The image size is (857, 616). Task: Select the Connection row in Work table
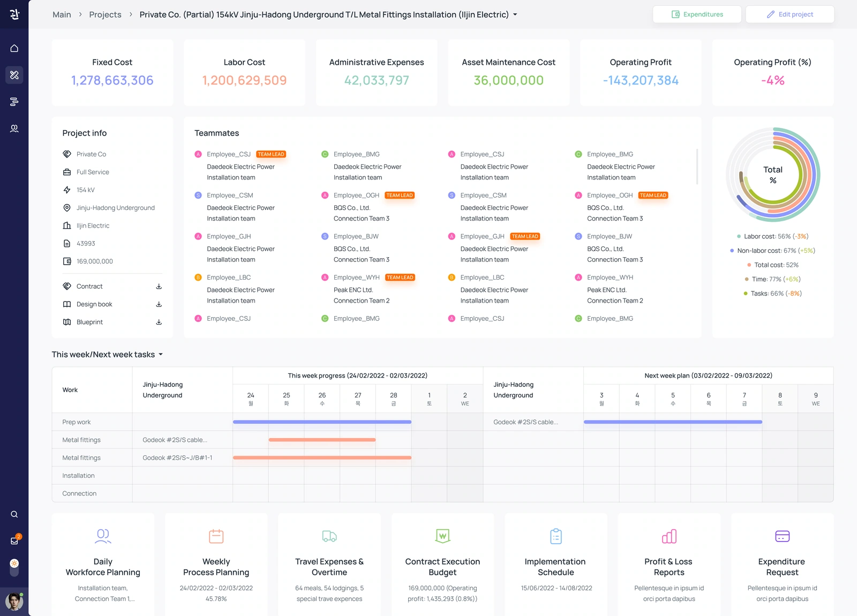click(x=442, y=493)
